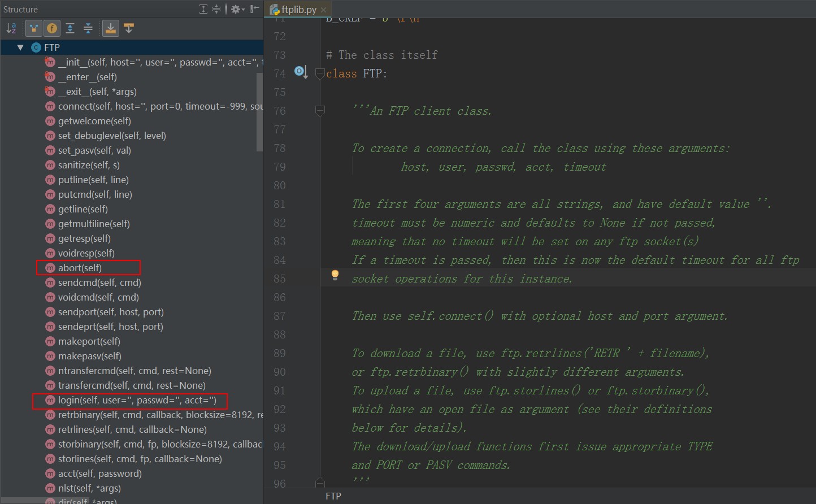Toggle Autoscroll to Source button
Viewport: 816px width, 504px height.
111,28
